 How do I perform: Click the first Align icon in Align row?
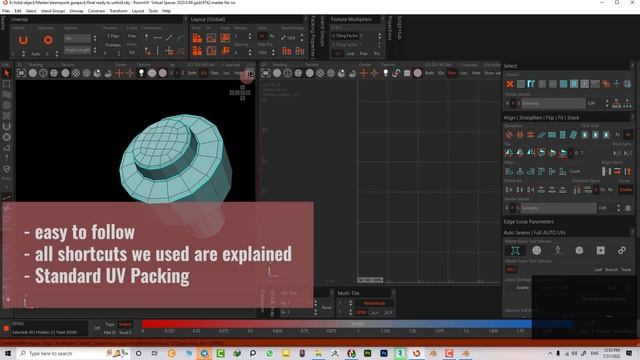pyautogui.click(x=509, y=171)
